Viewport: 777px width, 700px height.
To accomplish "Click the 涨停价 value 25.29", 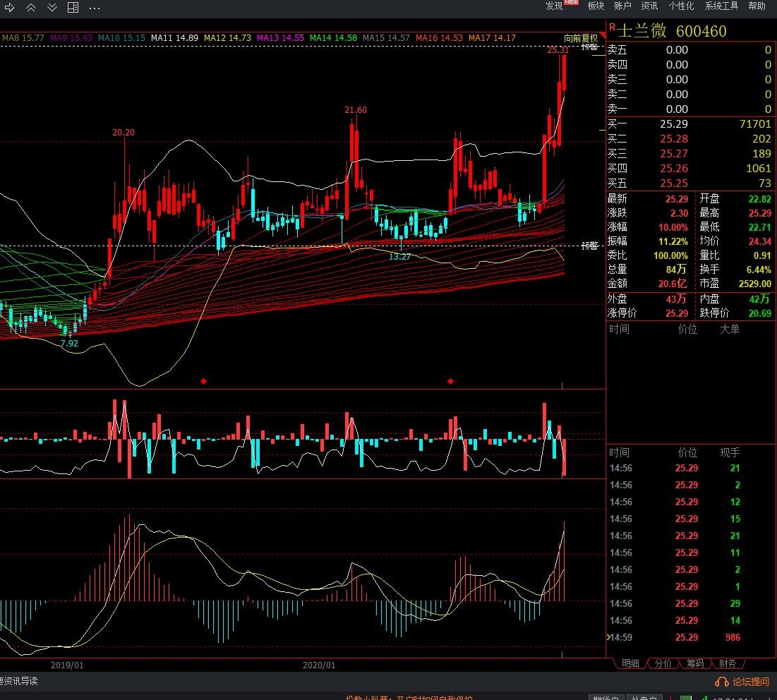I will [x=677, y=313].
